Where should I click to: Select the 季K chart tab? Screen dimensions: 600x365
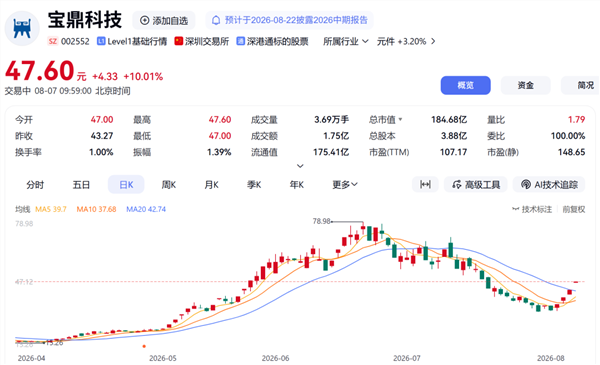(x=254, y=185)
